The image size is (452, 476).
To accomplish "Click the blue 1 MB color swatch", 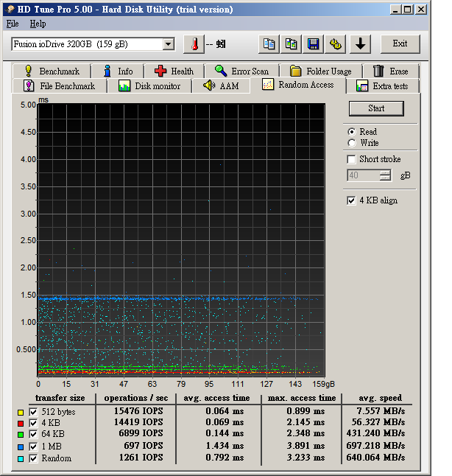I will 21,447.
